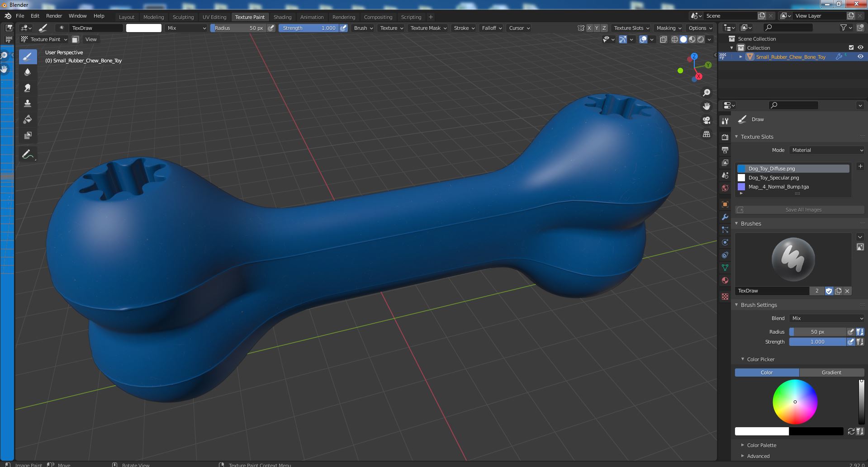Toggle Collection exclude checkbox in outliner
868x467 pixels.
pos(851,47)
